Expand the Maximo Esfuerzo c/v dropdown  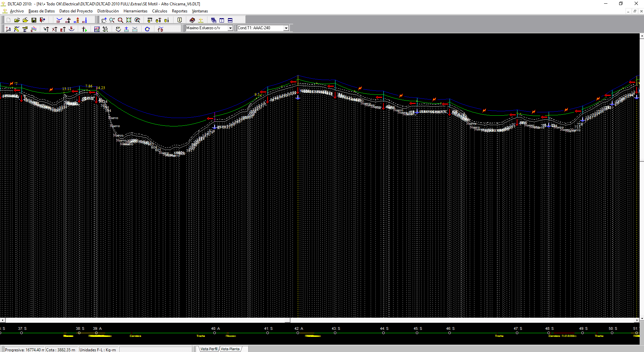pyautogui.click(x=230, y=28)
